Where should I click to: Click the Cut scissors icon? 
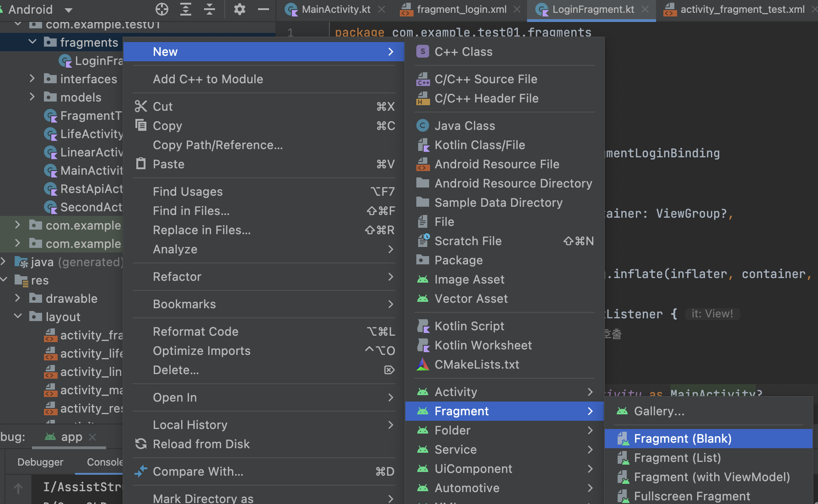[x=141, y=106]
